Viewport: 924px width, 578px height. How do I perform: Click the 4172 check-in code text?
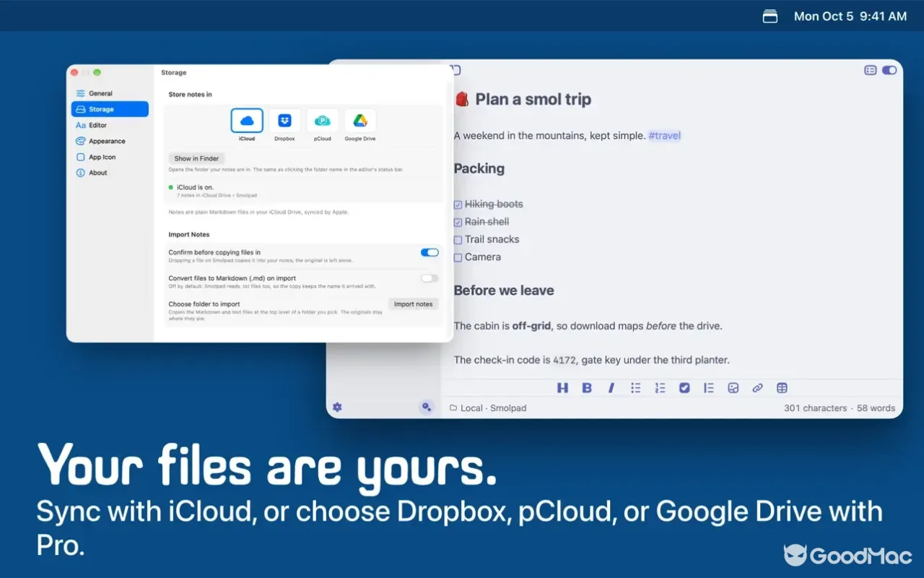[565, 360]
